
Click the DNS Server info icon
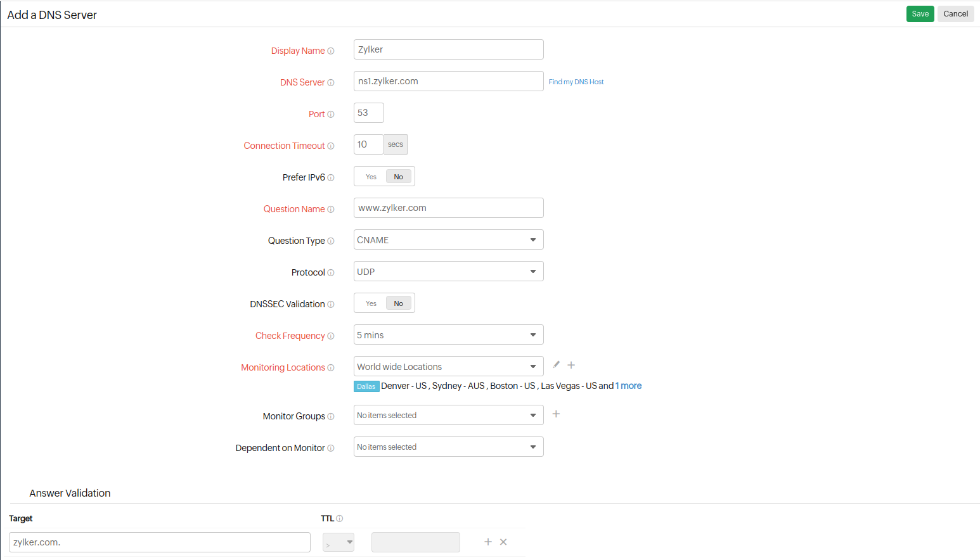[331, 82]
